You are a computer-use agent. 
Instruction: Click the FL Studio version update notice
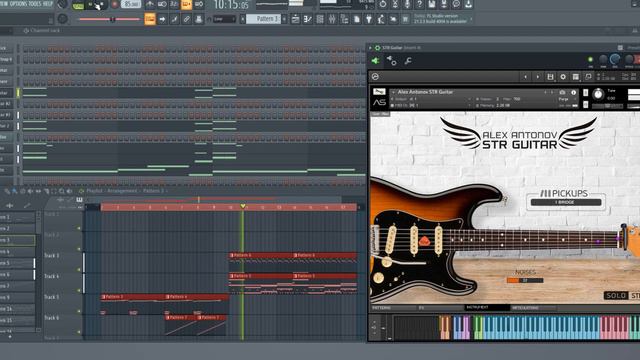pos(441,18)
